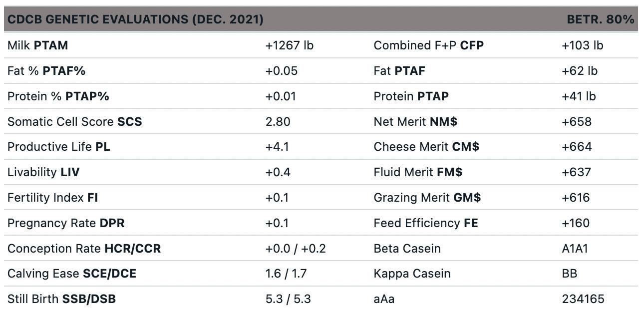The image size is (644, 316).
Task: Click the CDCB Genetic Evaluations header title
Action: [x=135, y=19]
